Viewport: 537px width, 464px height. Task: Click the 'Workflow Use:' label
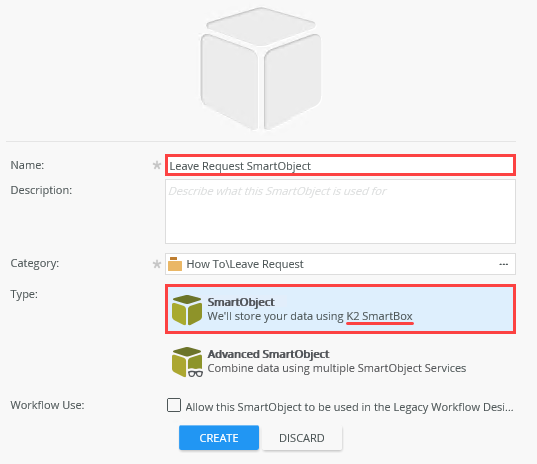[47, 405]
